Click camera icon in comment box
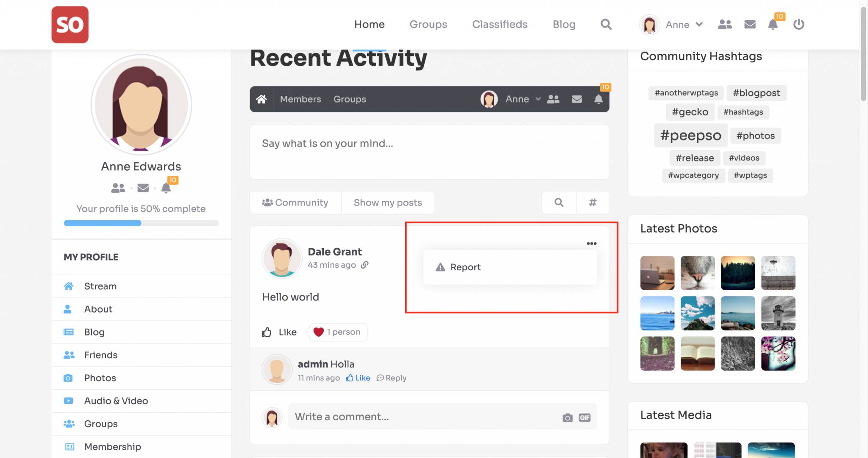The height and width of the screenshot is (458, 868). pos(567,418)
